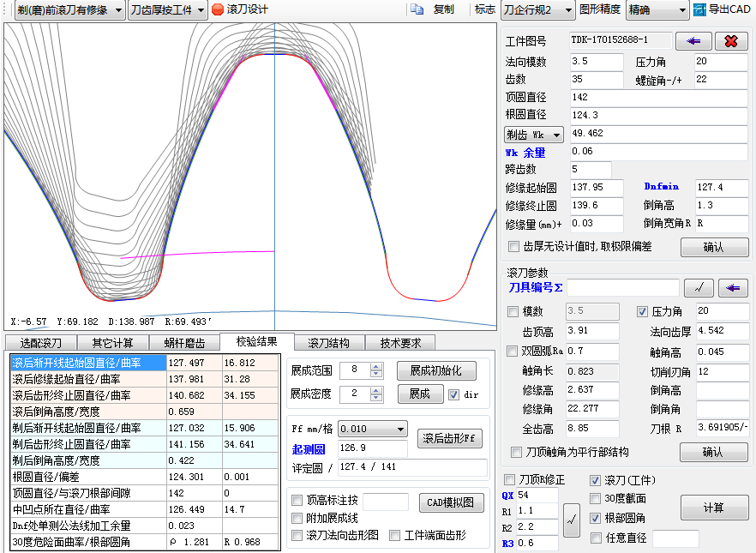Select the 中凹点所在直径/曲率 table row

(x=145, y=509)
